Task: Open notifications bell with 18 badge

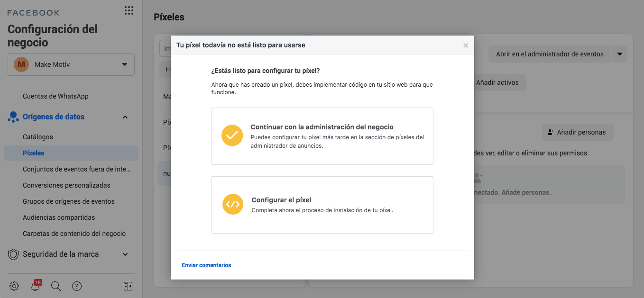Action: point(35,286)
